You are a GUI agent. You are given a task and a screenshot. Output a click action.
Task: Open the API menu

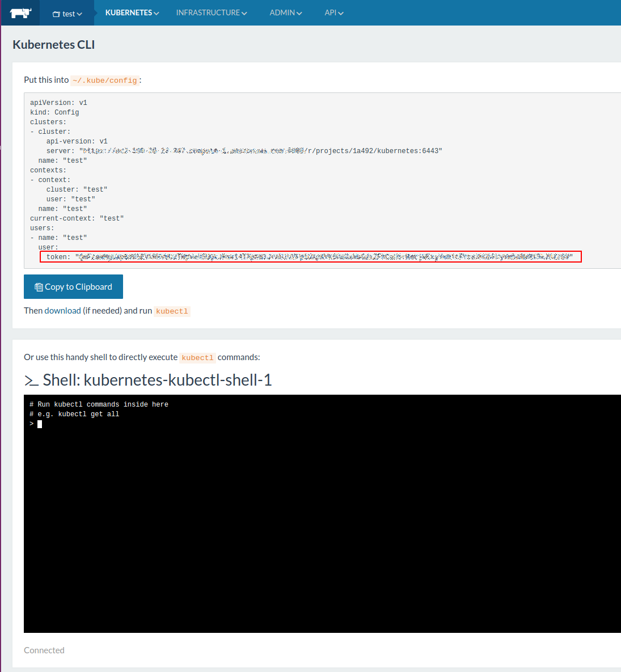click(x=333, y=12)
